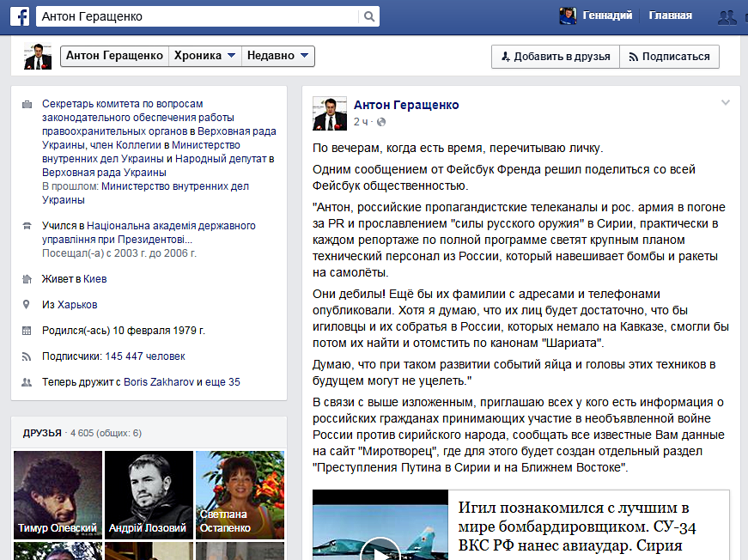Image resolution: width=748 pixels, height=560 pixels.
Task: Play the video in the linked article preview
Action: pos(379,548)
